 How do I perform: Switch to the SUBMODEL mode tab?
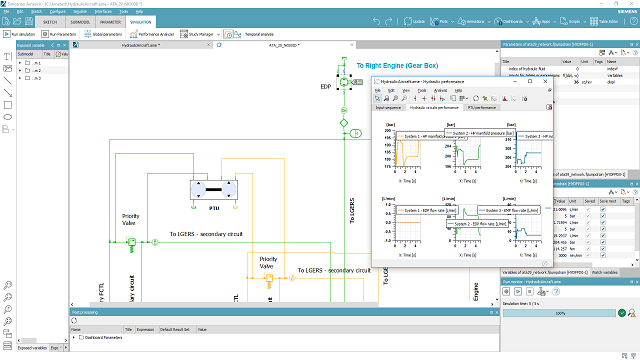click(x=80, y=22)
